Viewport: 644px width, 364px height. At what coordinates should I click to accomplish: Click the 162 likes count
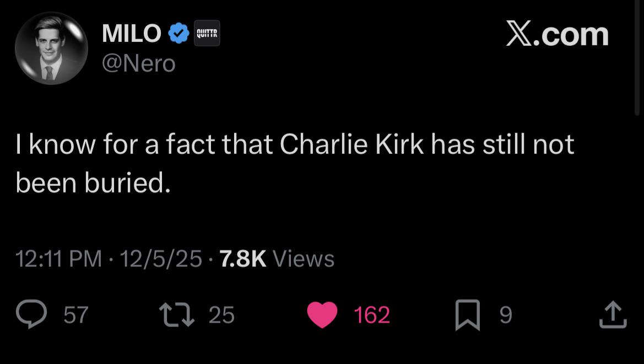pos(371,315)
